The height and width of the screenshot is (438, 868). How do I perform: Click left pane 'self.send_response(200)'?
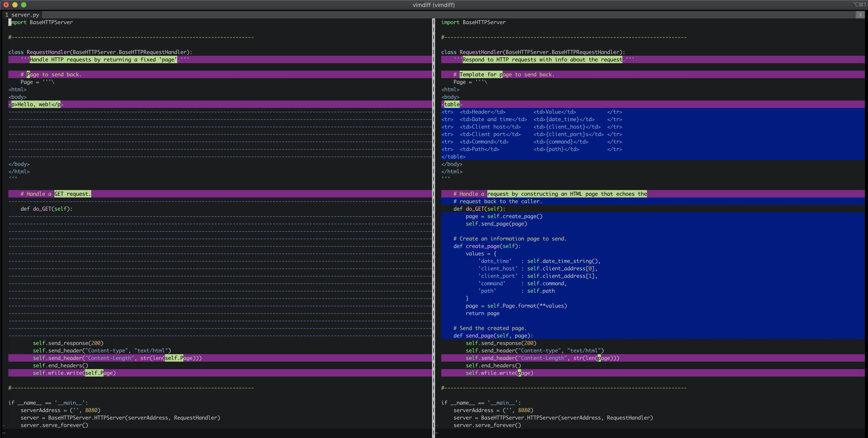pos(68,343)
